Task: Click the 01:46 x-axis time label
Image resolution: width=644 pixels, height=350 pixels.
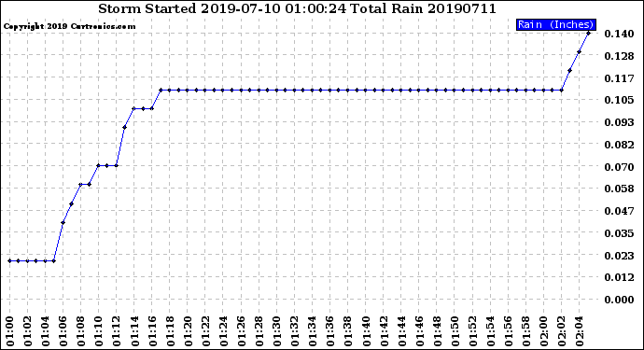Action: 419,331
